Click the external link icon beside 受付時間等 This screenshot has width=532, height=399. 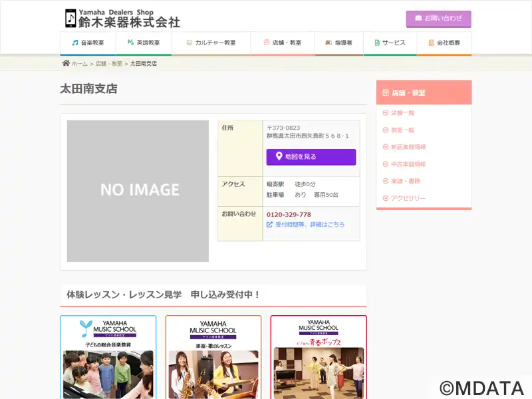(269, 225)
